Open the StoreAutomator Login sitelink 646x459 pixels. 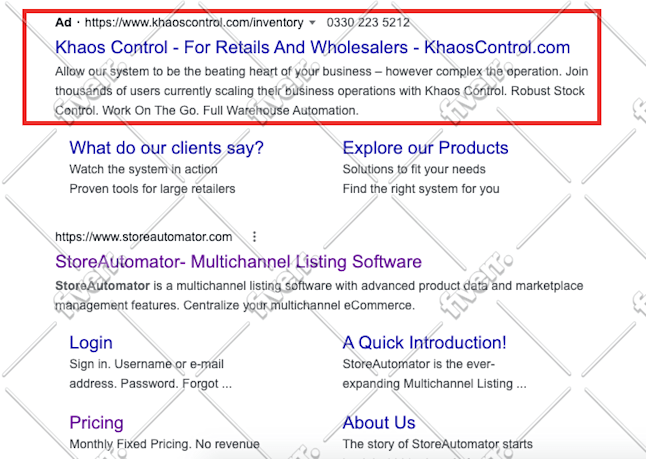coord(91,342)
